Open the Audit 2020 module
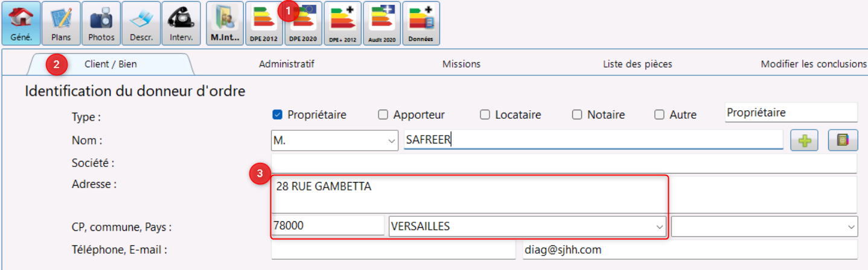 (382, 24)
